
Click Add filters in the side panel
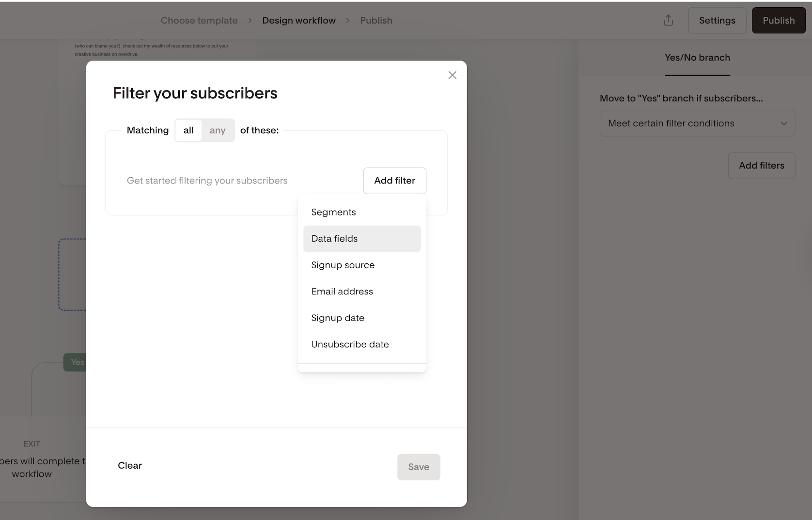(x=761, y=166)
